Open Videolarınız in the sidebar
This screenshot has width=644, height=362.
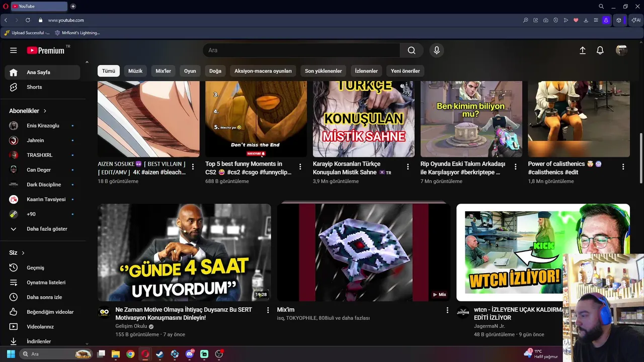(x=42, y=327)
